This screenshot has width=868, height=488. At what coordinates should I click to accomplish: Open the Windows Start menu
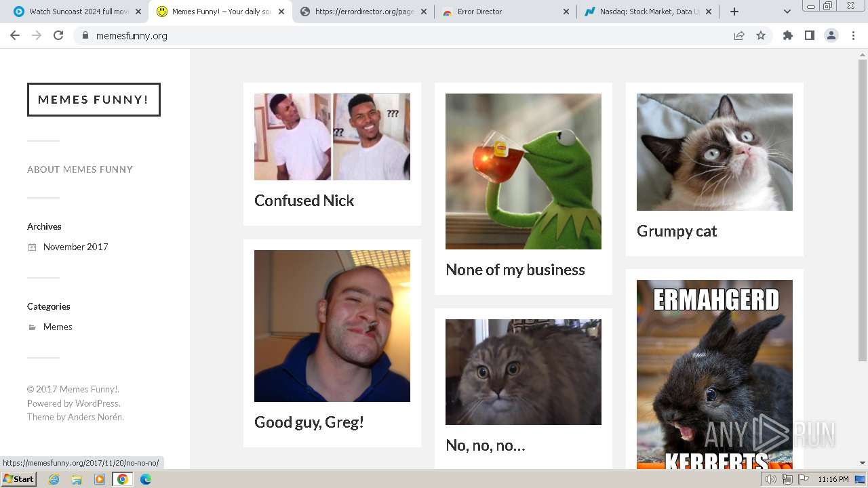[18, 479]
